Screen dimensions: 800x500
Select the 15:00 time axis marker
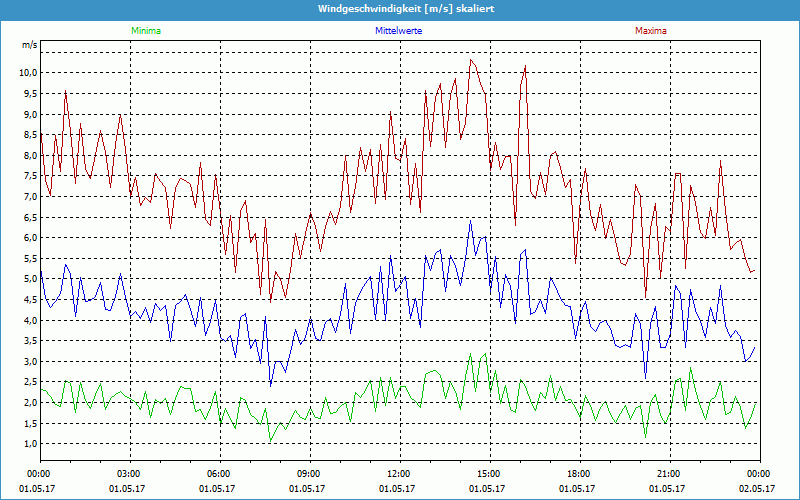click(488, 474)
